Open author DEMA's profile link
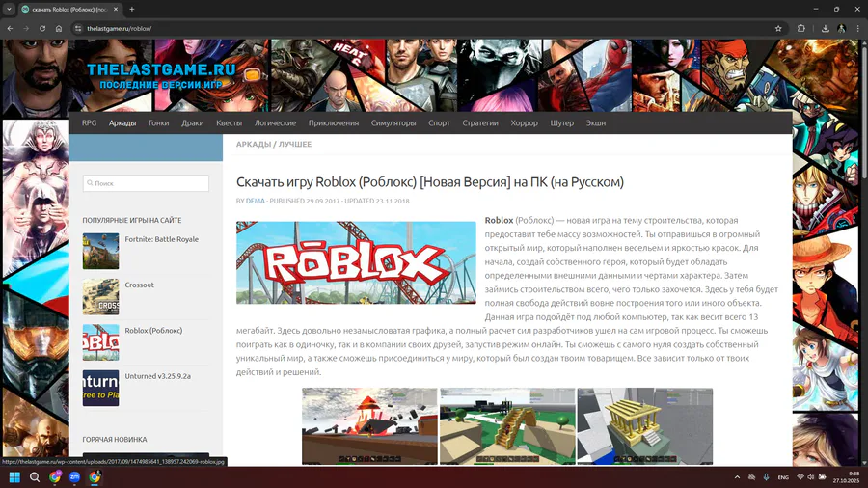 click(x=256, y=201)
